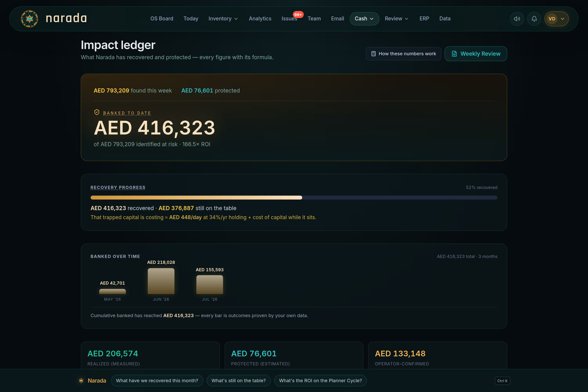
Task: Open the Data page
Action: coord(445,19)
